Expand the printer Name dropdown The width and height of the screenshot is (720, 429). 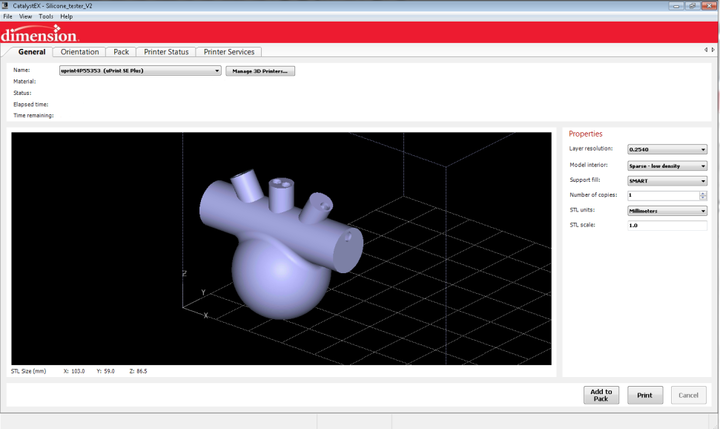[x=140, y=71]
